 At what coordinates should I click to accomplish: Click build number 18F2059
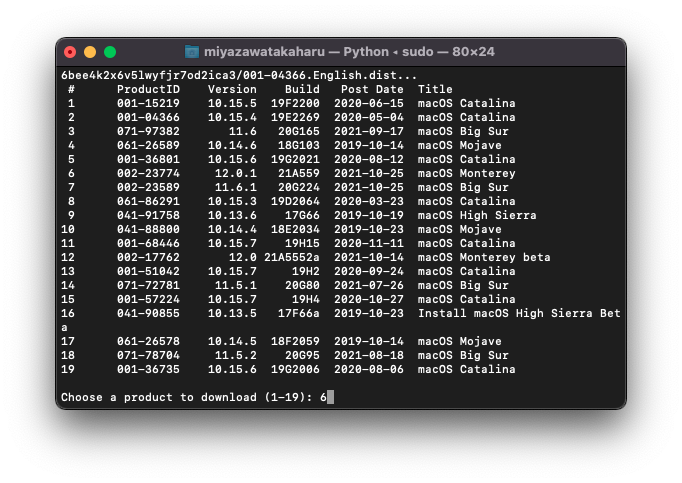click(295, 342)
